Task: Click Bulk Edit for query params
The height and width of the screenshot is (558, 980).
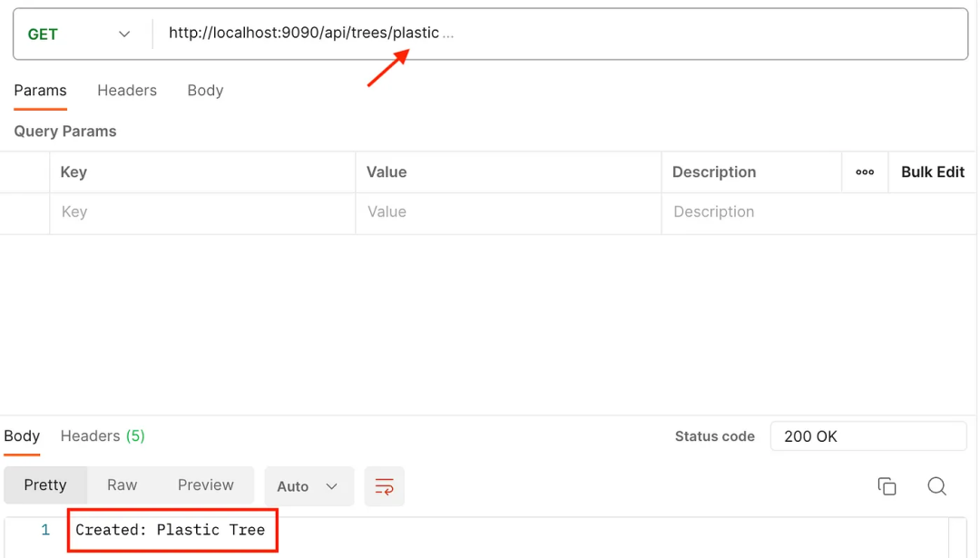Action: (x=933, y=172)
